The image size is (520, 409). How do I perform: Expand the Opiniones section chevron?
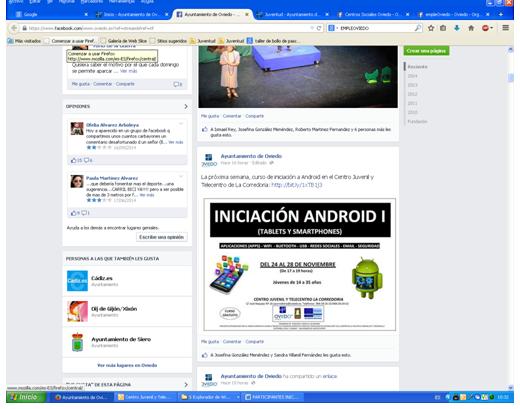(186, 106)
